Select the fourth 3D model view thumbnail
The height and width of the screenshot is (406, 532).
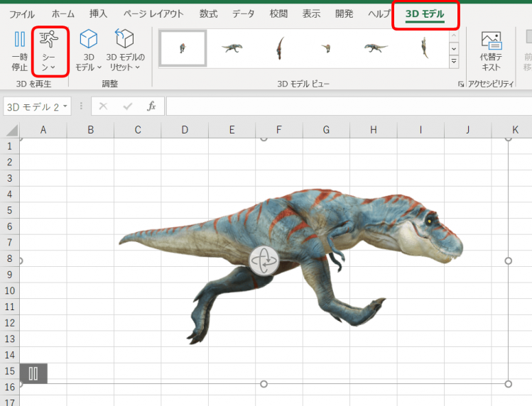point(327,48)
